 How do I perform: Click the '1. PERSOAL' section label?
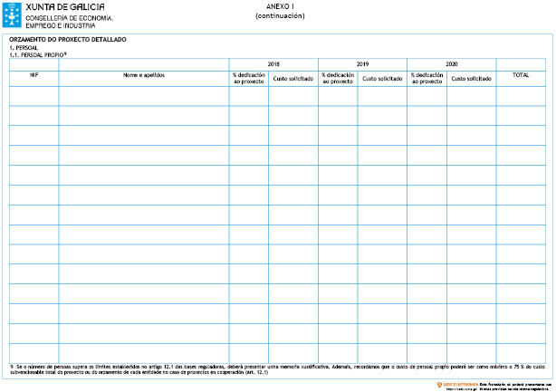point(24,47)
